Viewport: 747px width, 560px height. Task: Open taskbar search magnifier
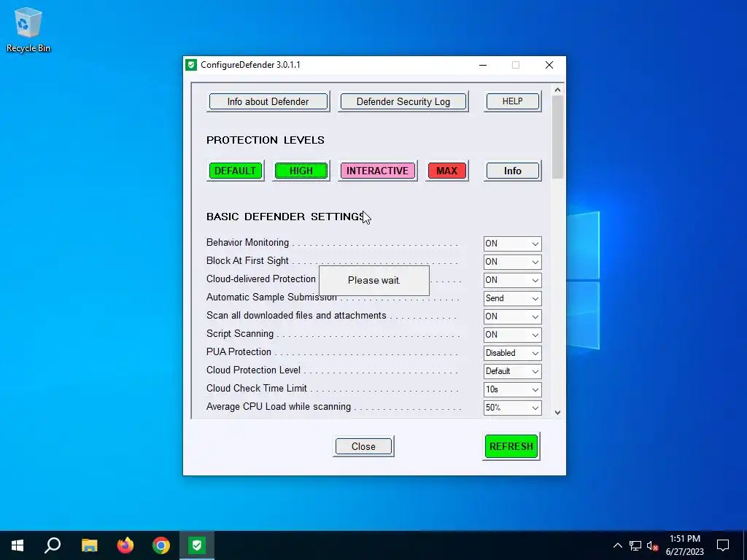[x=53, y=545]
